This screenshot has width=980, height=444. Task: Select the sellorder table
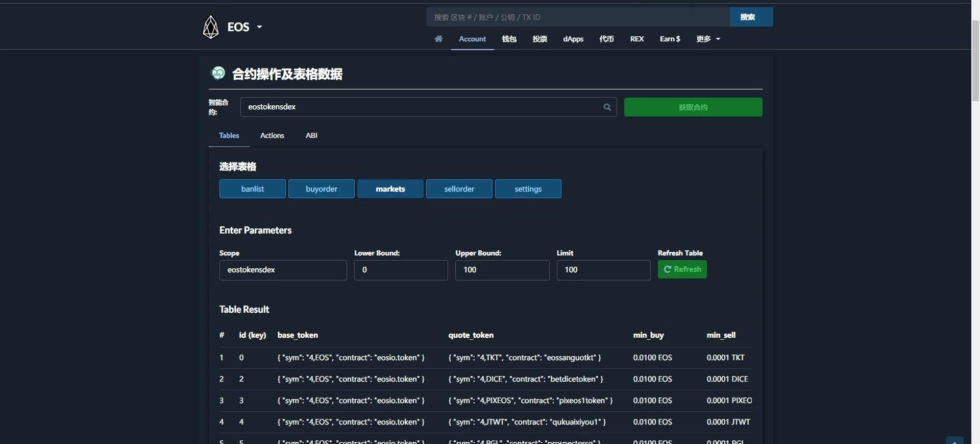click(x=459, y=189)
